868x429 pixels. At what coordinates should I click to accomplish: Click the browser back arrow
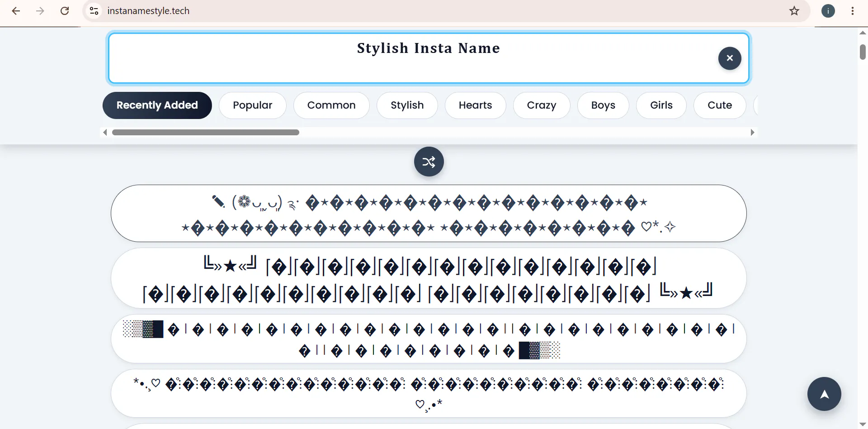pos(16,11)
